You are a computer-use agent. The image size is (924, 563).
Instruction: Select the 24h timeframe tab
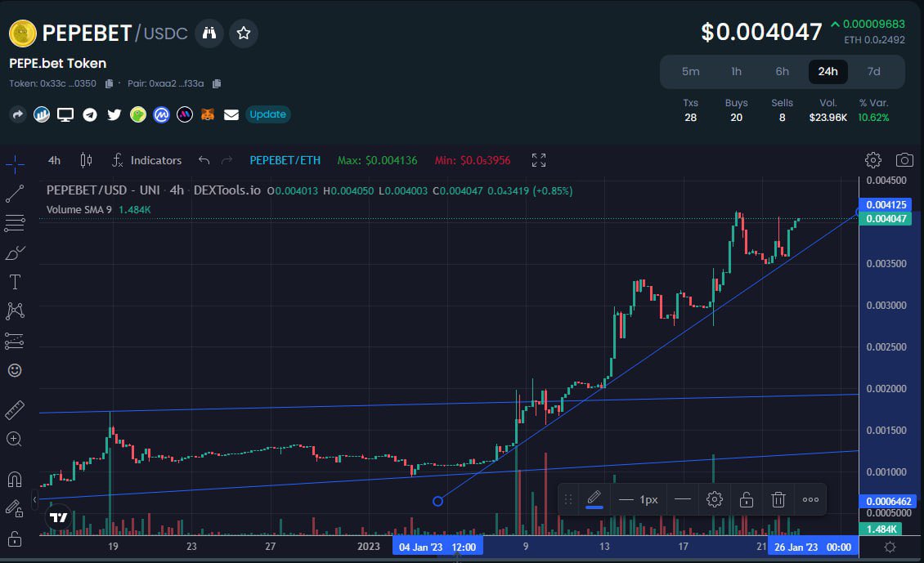828,71
